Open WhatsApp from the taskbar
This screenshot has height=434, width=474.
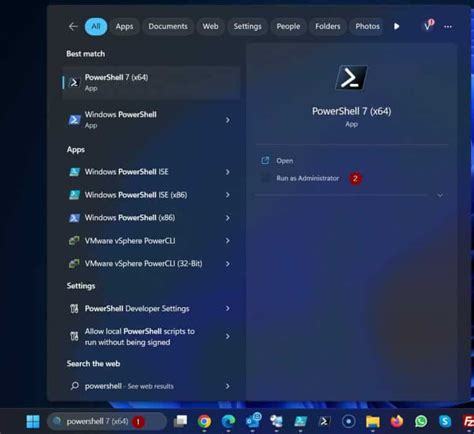(421, 421)
